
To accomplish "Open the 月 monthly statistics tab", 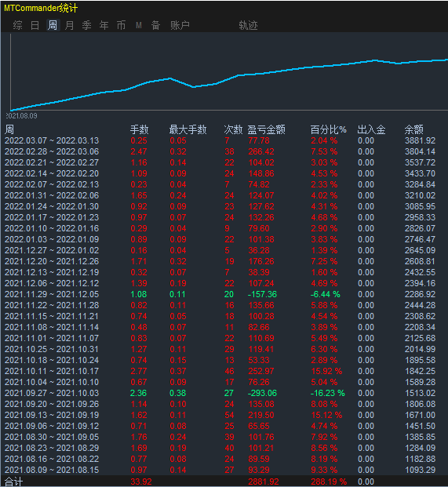I will pyautogui.click(x=70, y=25).
